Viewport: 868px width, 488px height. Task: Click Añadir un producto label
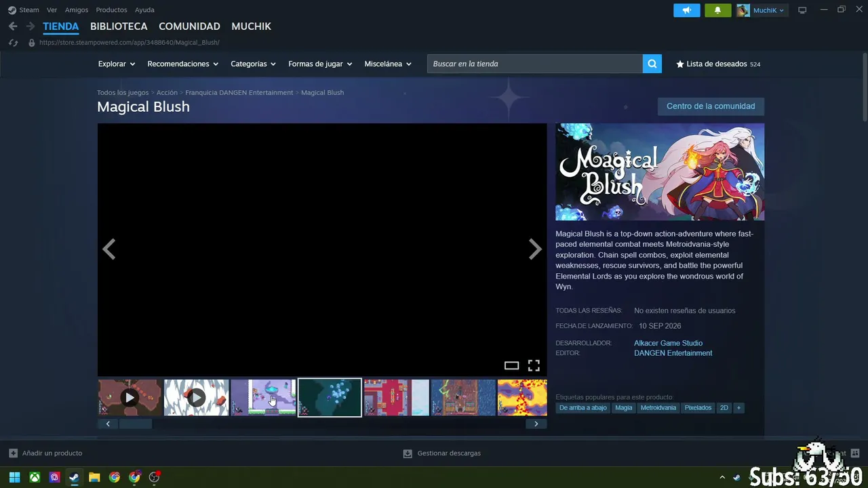[x=52, y=453]
